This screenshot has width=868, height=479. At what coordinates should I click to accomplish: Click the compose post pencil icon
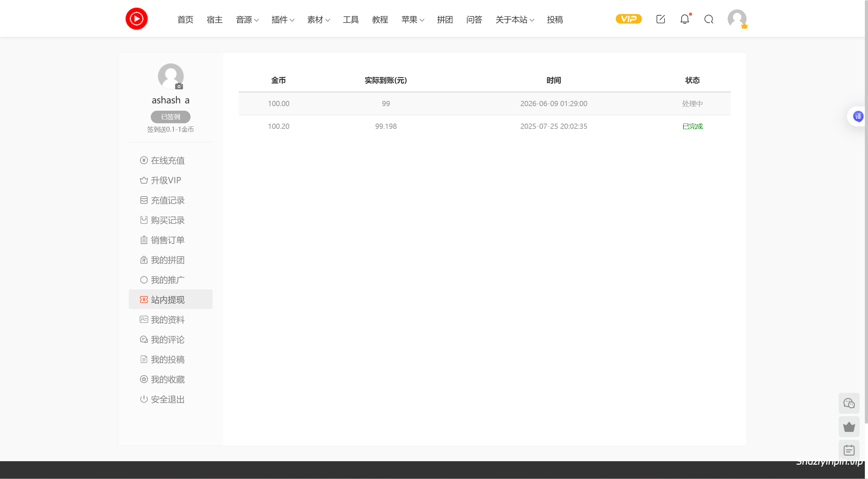(x=660, y=19)
